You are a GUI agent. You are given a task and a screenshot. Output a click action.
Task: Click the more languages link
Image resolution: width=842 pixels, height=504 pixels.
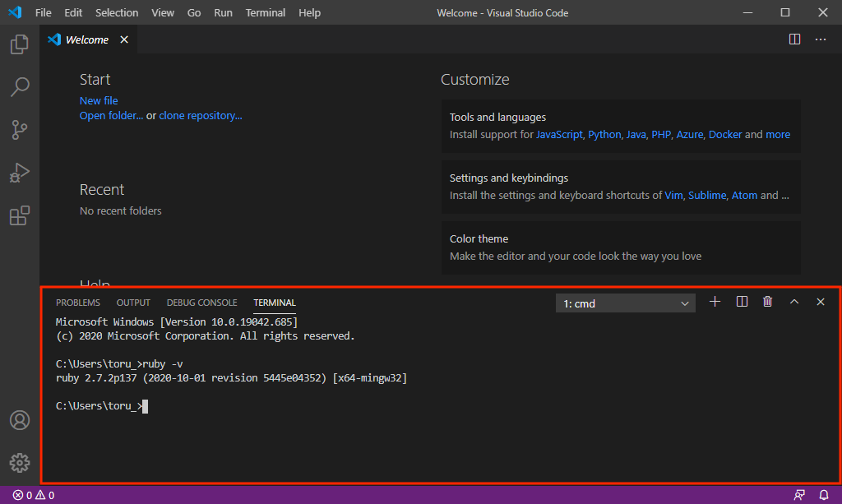coord(778,134)
